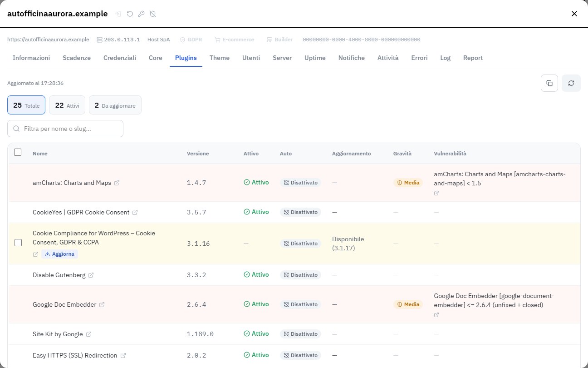The height and width of the screenshot is (368, 588).
Task: Open the Theme tab
Action: click(220, 58)
